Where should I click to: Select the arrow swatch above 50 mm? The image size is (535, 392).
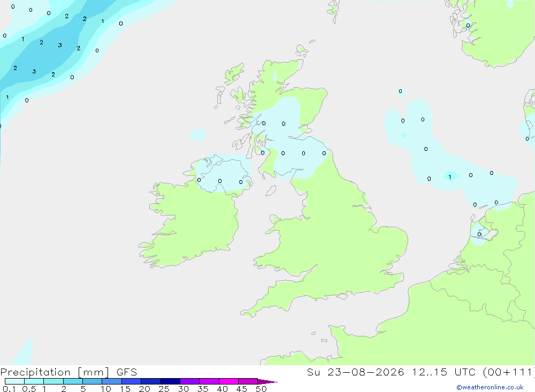(x=267, y=381)
